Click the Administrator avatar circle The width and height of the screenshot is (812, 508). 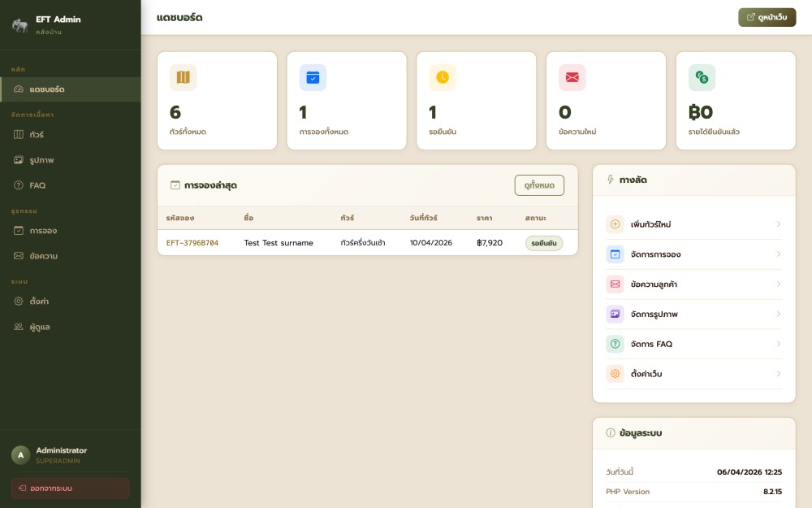(21, 455)
